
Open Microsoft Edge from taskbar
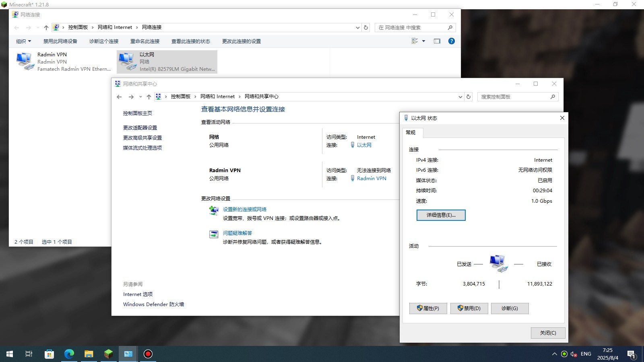click(x=69, y=354)
